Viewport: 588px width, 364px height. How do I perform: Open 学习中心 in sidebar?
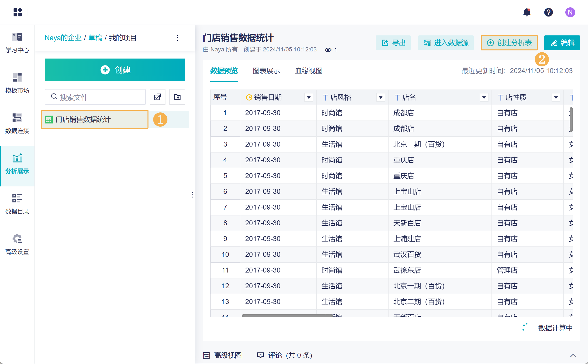click(x=17, y=43)
